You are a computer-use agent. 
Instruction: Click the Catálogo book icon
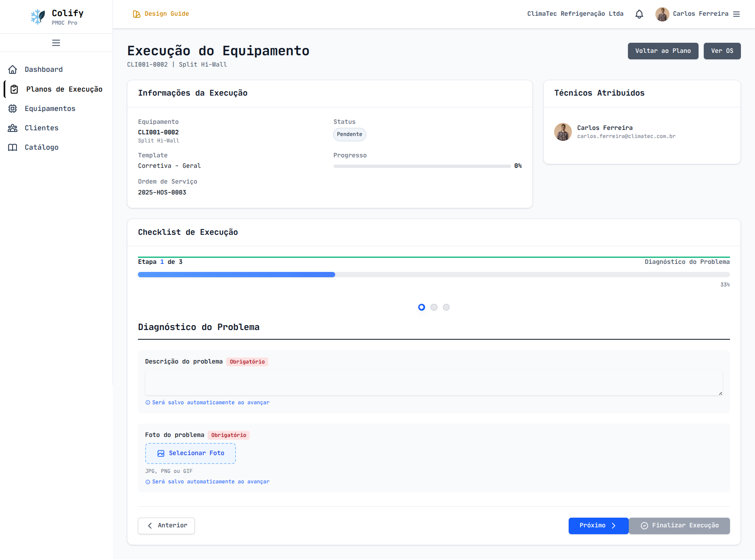click(x=13, y=147)
